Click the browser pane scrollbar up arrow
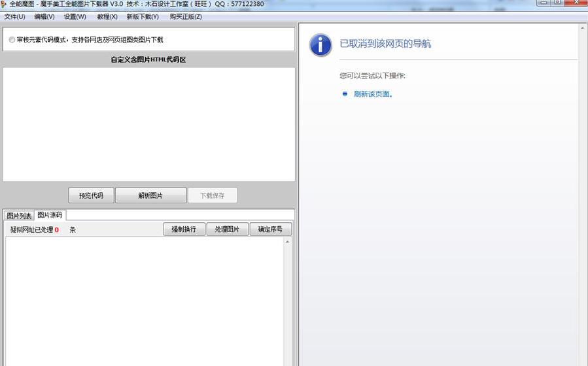This screenshot has width=588, height=366. tap(583, 28)
